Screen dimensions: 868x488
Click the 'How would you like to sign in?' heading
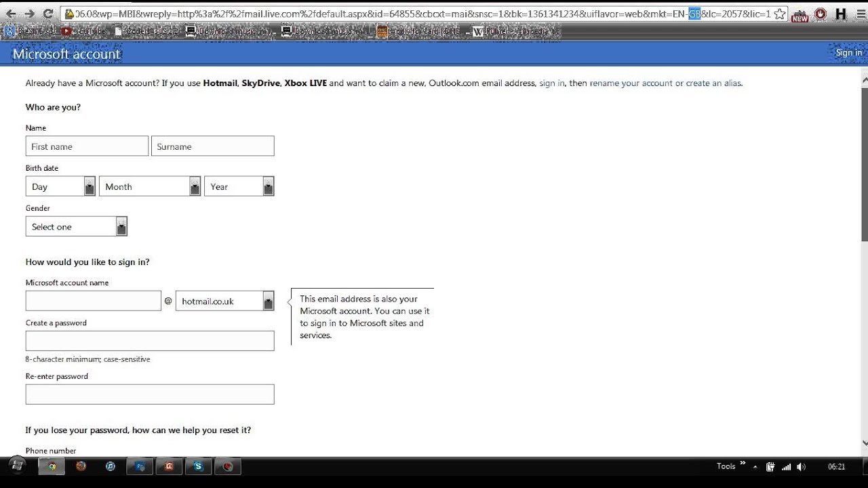[87, 262]
